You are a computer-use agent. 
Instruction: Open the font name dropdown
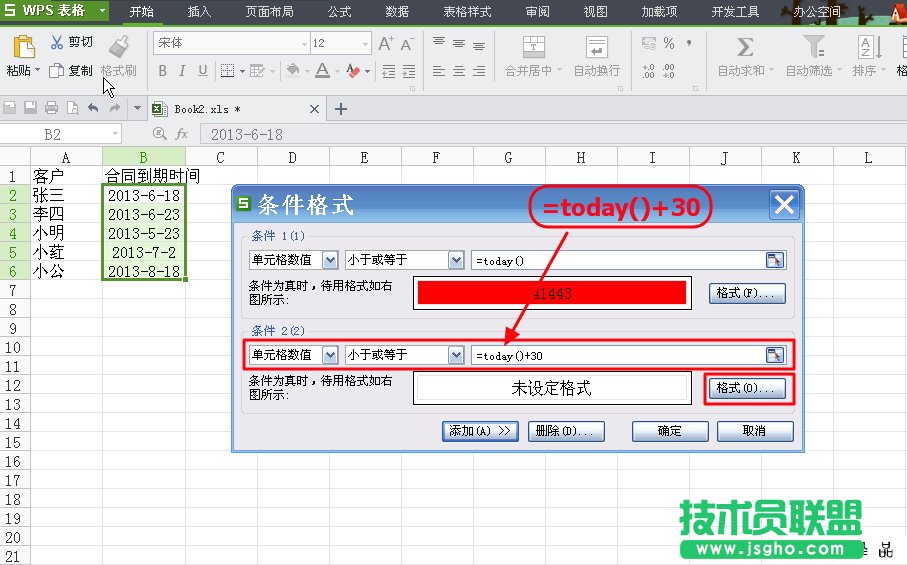pyautogui.click(x=304, y=43)
